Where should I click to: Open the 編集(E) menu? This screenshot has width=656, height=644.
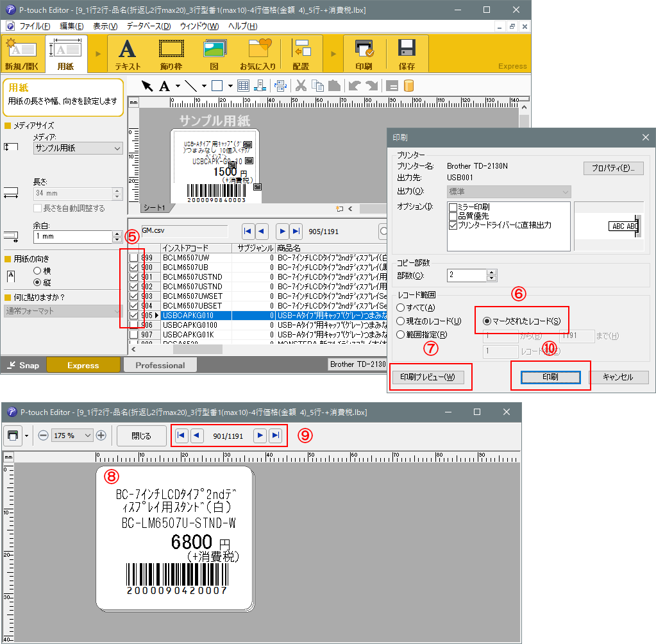[x=72, y=26]
